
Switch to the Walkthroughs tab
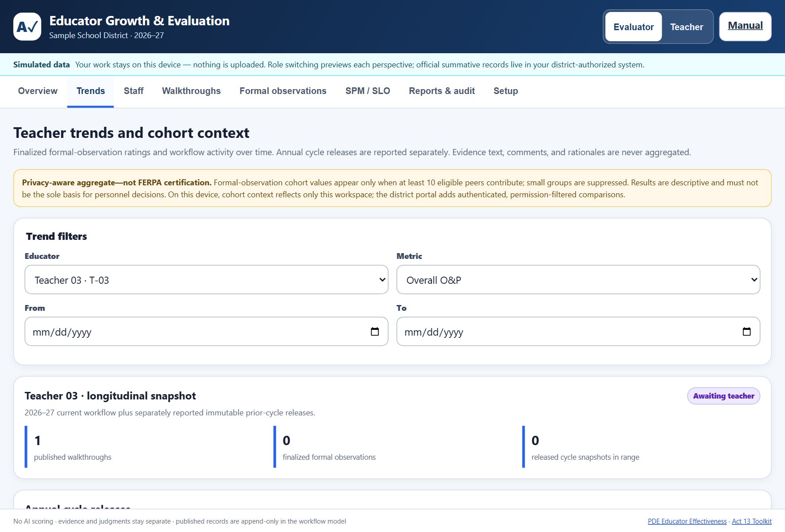click(x=191, y=91)
